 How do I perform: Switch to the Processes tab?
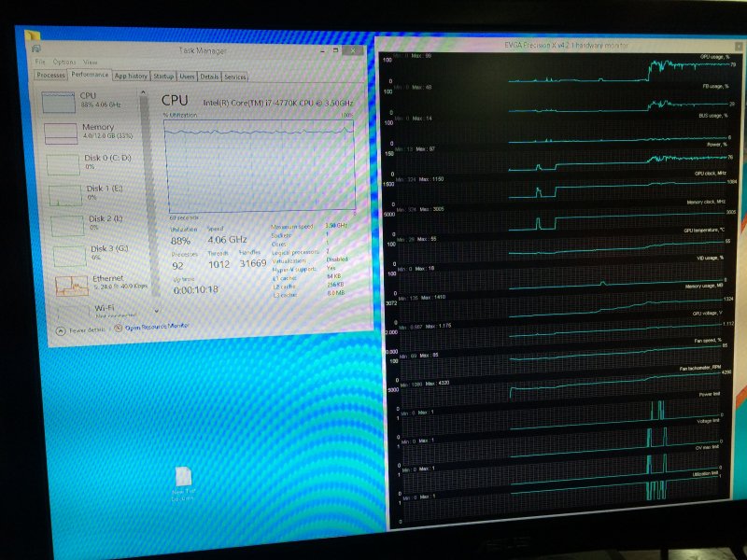click(x=50, y=75)
